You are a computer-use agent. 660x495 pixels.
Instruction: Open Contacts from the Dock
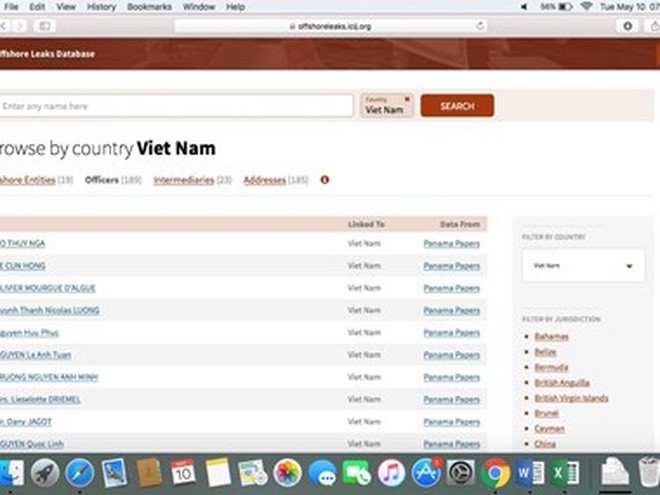[x=149, y=472]
